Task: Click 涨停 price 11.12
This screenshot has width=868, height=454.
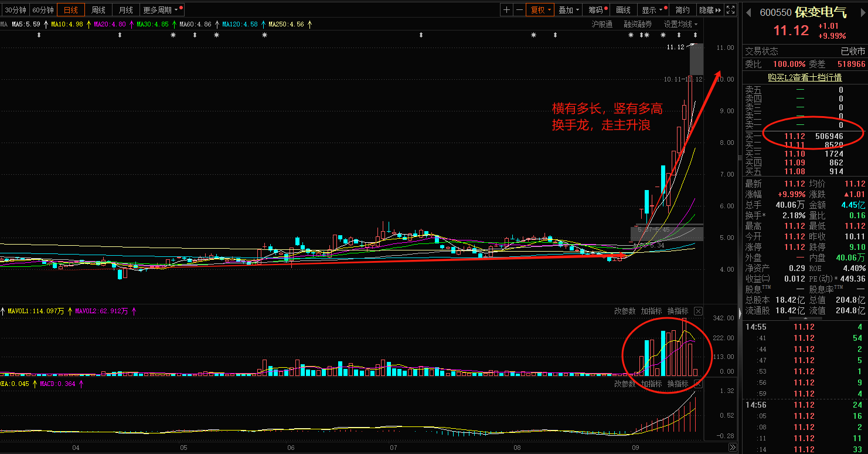Action: pos(795,247)
